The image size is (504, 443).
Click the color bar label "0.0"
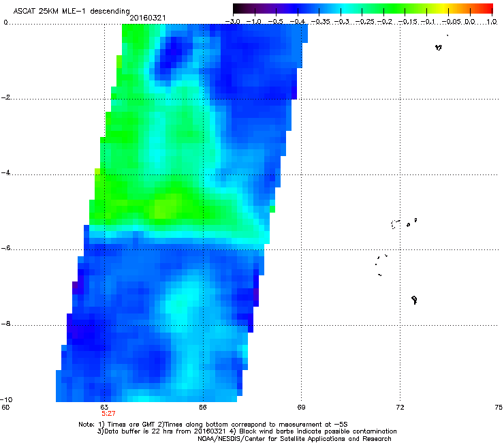coord(470,22)
